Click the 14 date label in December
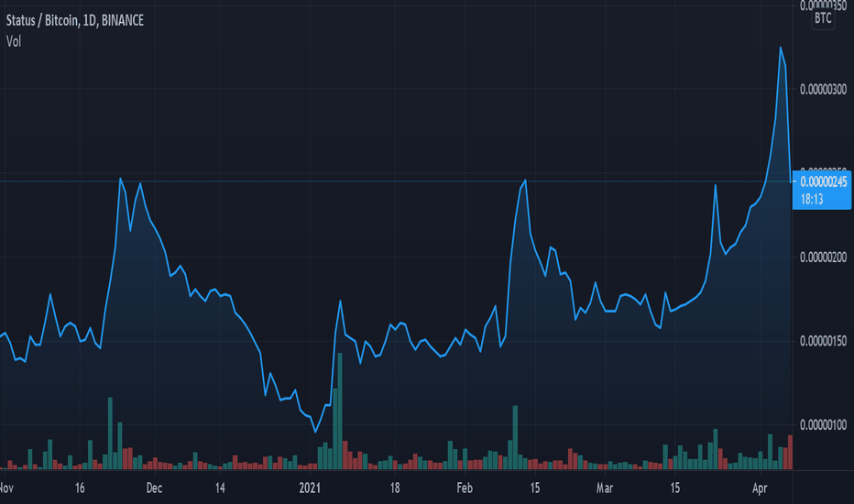Screen dimensions: 854x504 (x=220, y=488)
